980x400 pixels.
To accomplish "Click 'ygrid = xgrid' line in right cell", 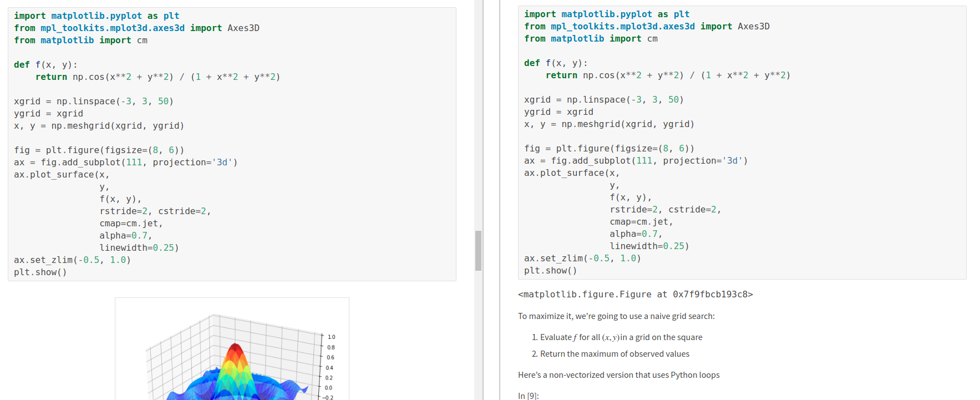I will click(x=558, y=112).
